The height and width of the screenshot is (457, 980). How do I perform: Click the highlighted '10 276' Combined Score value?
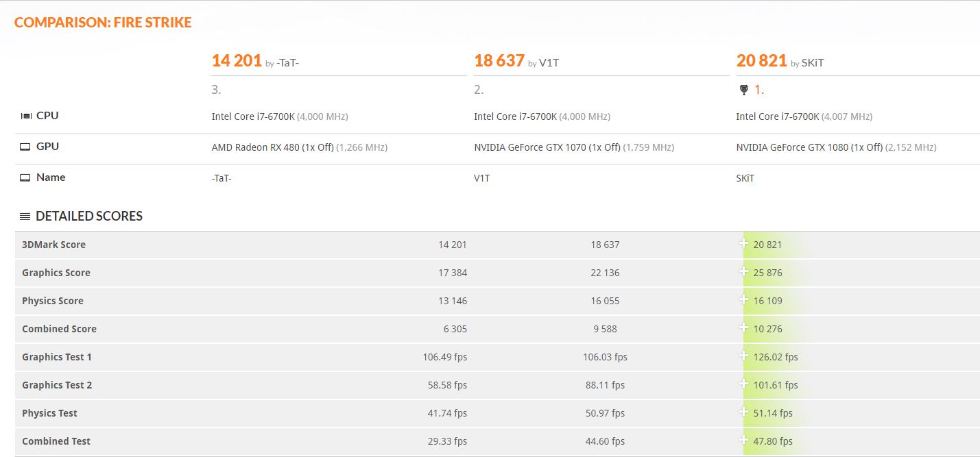click(767, 329)
